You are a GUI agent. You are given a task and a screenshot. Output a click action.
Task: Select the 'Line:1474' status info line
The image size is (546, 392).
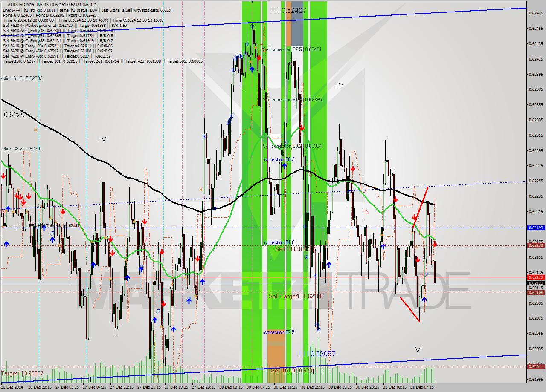tap(87, 9)
